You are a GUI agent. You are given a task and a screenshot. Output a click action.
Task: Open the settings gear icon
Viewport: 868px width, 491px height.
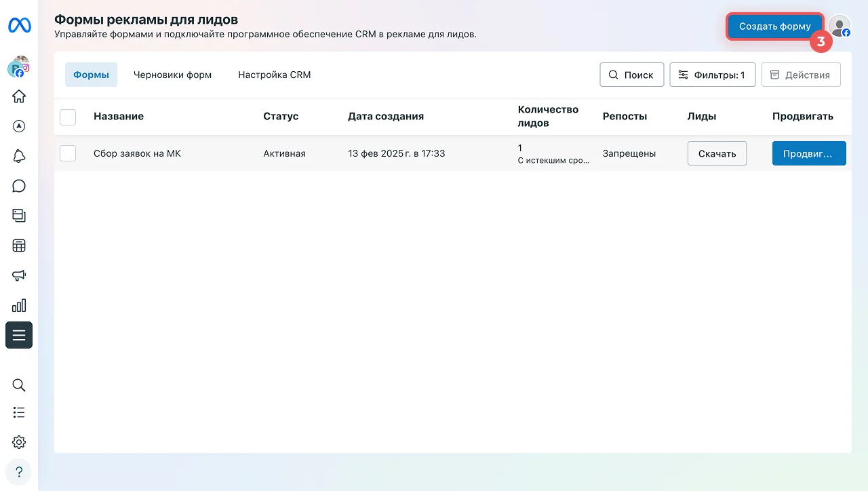[x=19, y=442]
